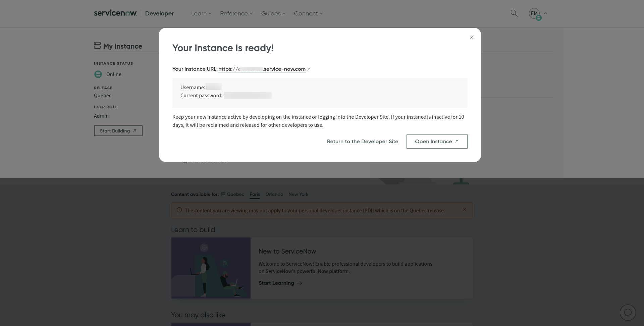Click the Online instance status icon
The height and width of the screenshot is (326, 644).
[98, 74]
